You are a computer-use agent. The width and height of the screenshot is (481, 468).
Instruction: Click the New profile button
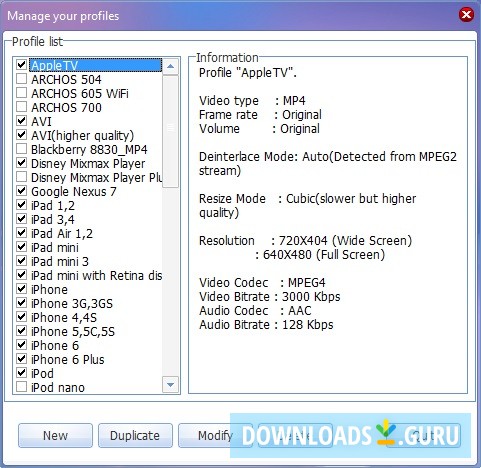55,435
